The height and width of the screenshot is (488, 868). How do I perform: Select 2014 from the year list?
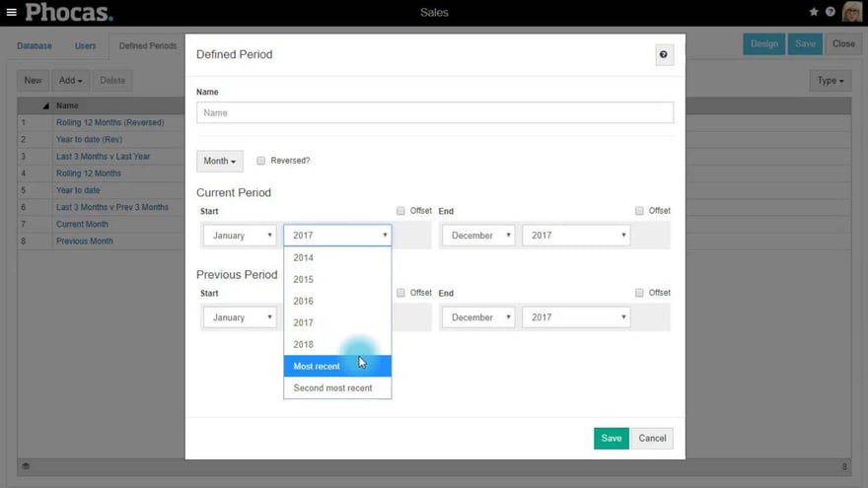(x=337, y=258)
